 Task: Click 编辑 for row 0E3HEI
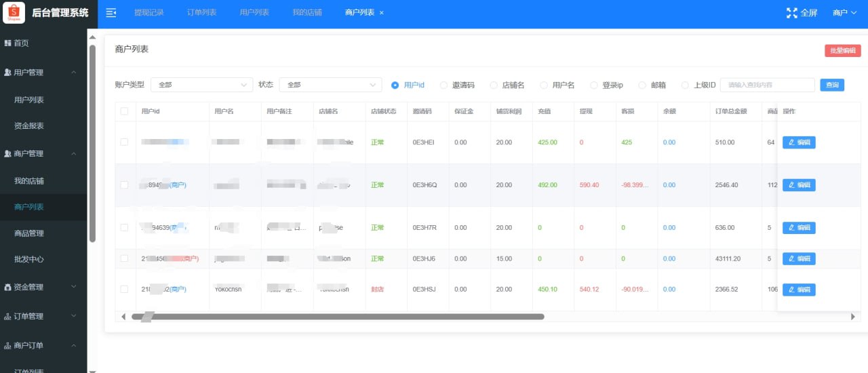click(799, 142)
